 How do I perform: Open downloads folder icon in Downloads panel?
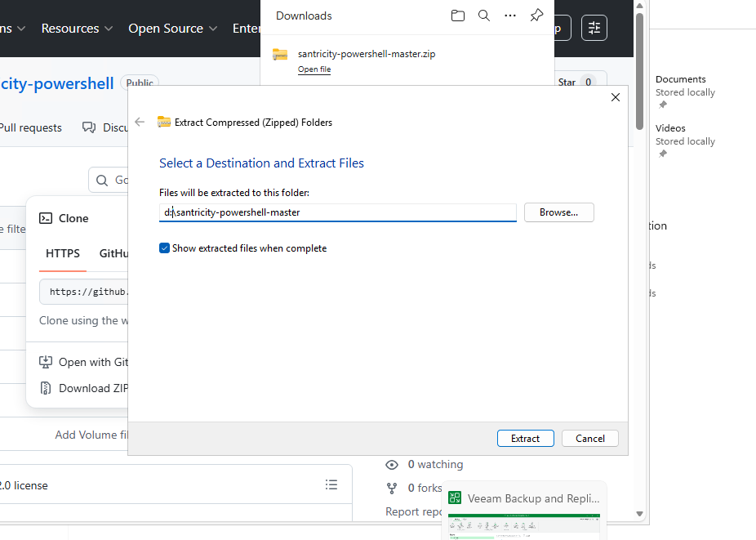[457, 16]
